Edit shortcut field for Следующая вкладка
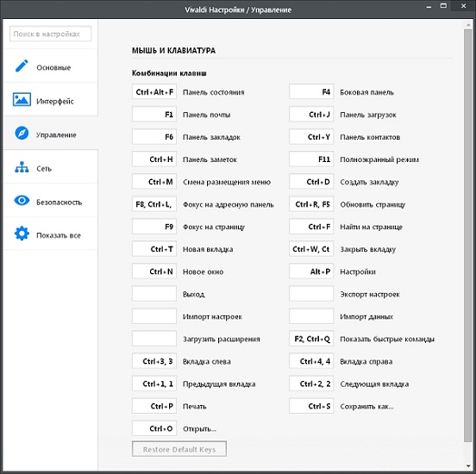The height and width of the screenshot is (474, 476). coord(311,384)
